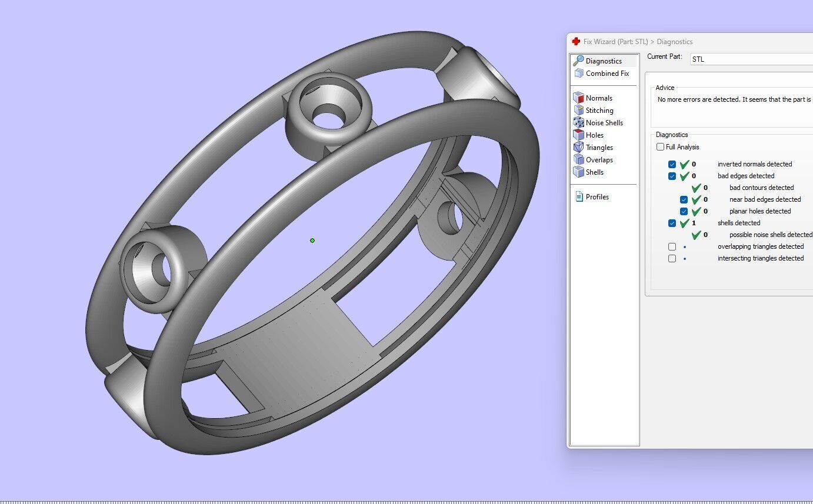Click the 'planar holes detected' label text
Image resolution: width=813 pixels, height=504 pixels.
760,211
